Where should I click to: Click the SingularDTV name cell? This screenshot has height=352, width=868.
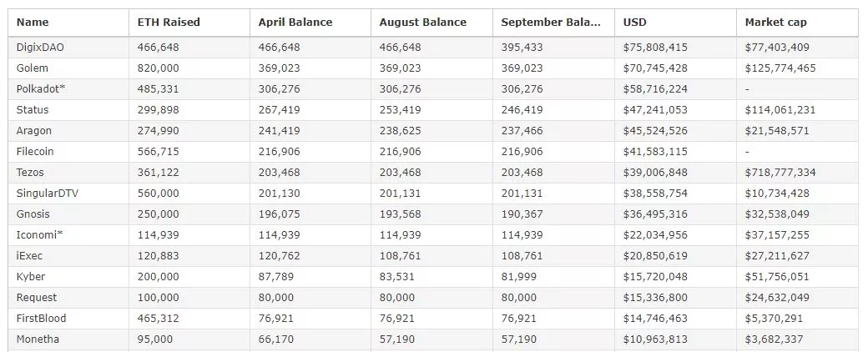[48, 194]
